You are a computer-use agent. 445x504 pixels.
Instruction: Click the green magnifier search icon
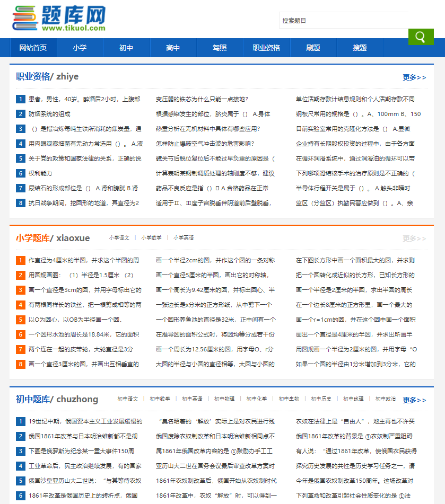(x=421, y=38)
